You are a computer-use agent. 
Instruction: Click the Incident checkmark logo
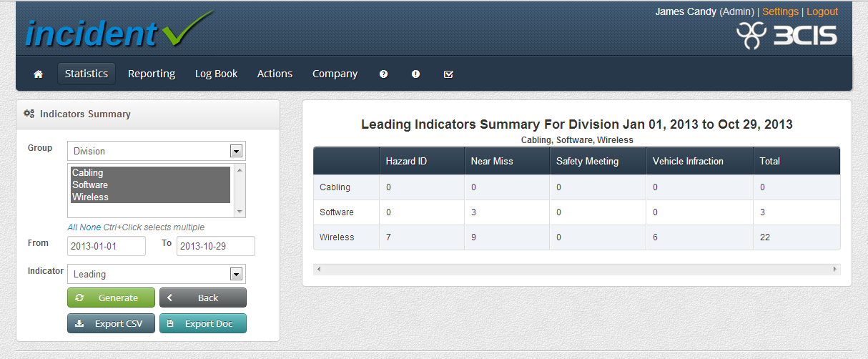[x=118, y=31]
